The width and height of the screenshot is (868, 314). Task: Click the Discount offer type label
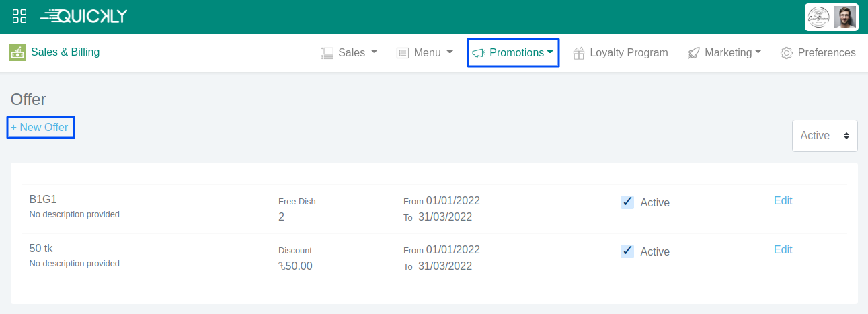pos(295,250)
